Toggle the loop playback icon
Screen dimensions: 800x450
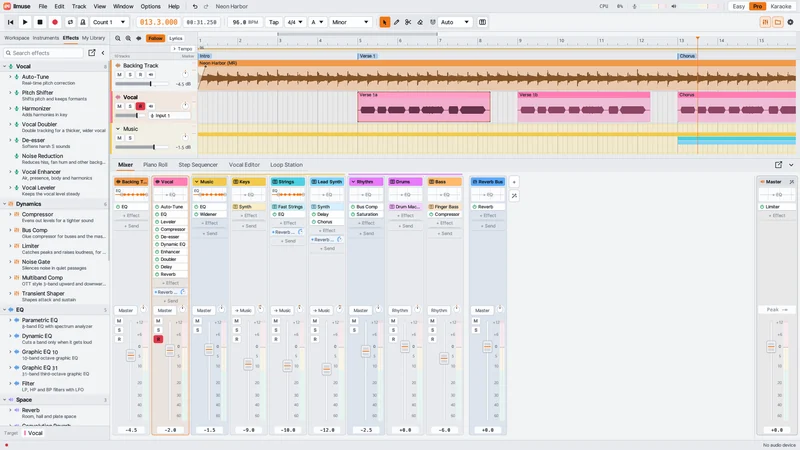(x=70, y=22)
